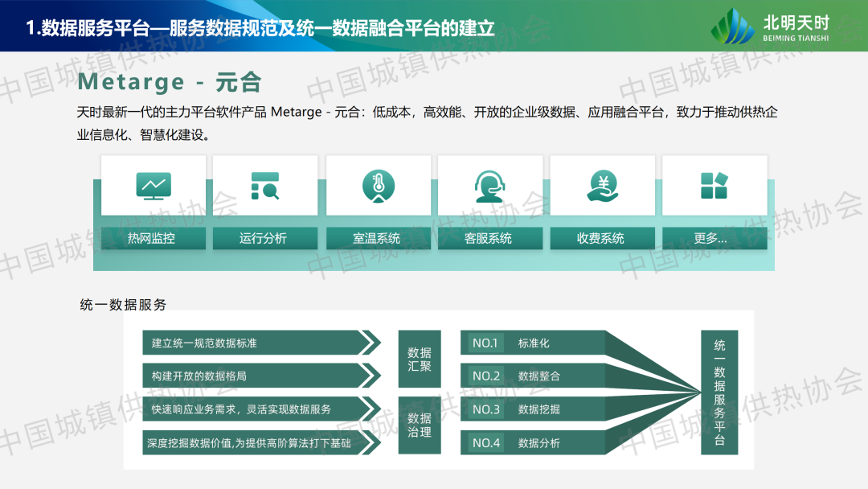Click the 数据汇聚 box
868x489 pixels.
coord(420,360)
